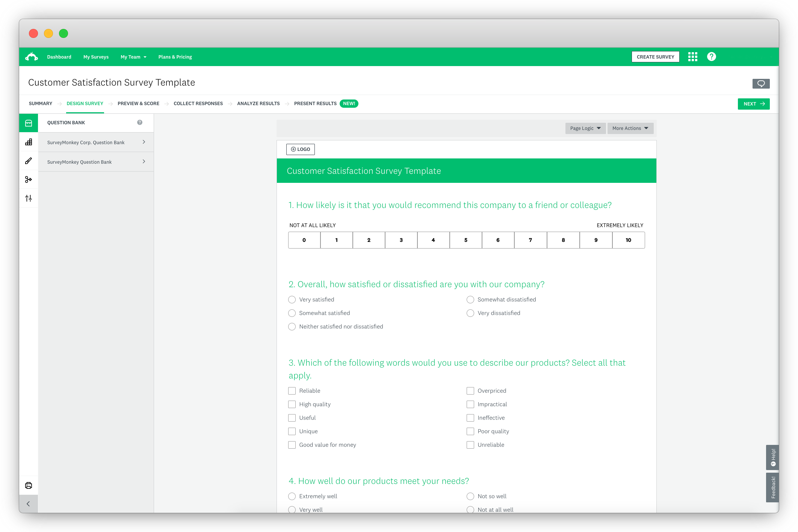Click the SurveyMonkey logo in the navbar
The image size is (798, 532).
click(31, 56)
